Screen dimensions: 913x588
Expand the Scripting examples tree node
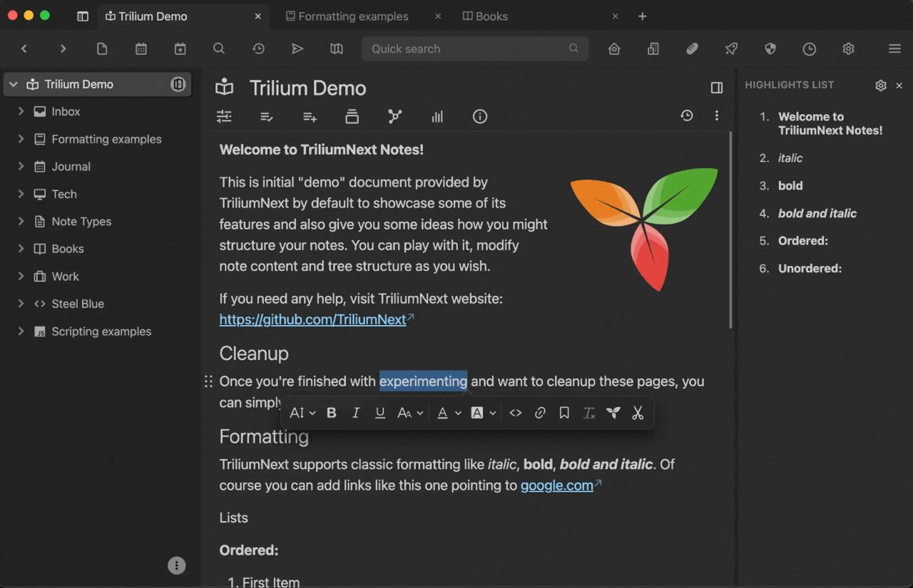point(21,331)
